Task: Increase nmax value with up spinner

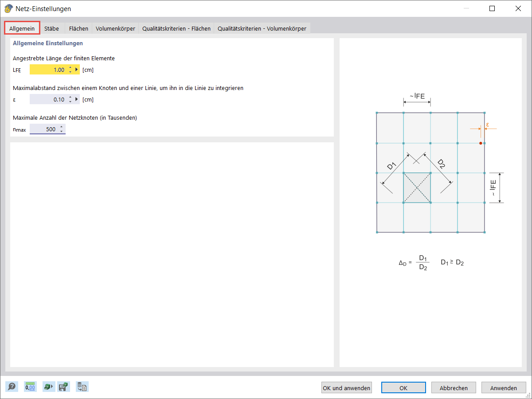Action: (62, 127)
